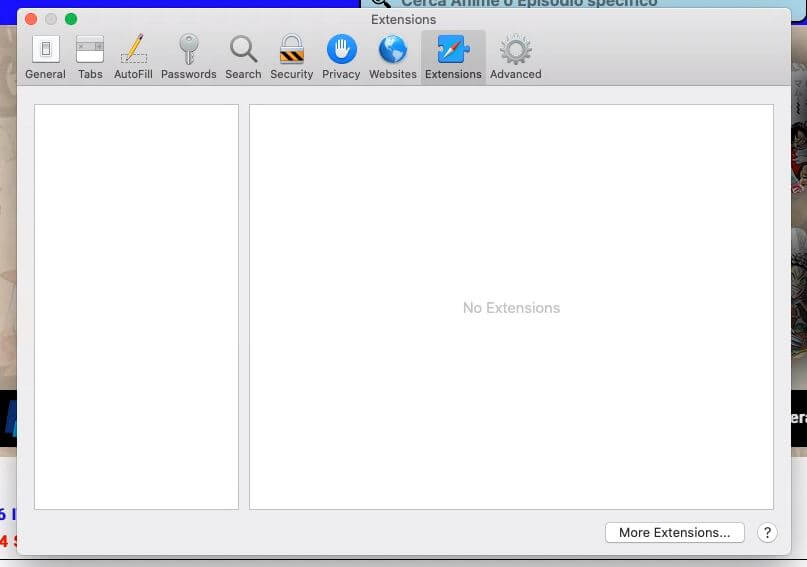Click the green zoom window button
The width and height of the screenshot is (807, 567).
(71, 19)
